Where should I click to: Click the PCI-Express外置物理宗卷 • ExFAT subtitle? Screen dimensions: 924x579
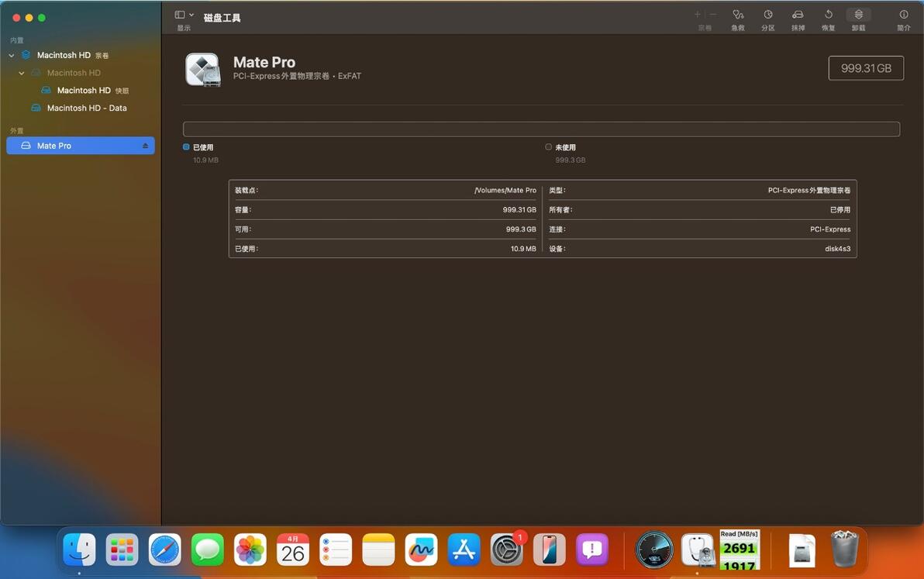297,76
